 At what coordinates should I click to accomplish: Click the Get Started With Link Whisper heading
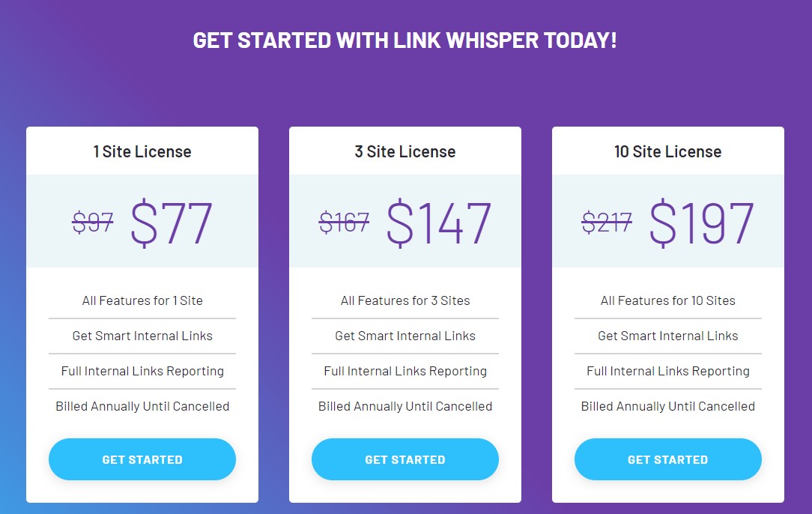pyautogui.click(x=405, y=40)
